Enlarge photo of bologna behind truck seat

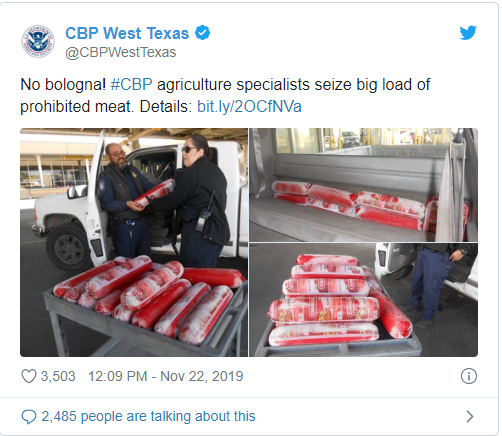364,185
